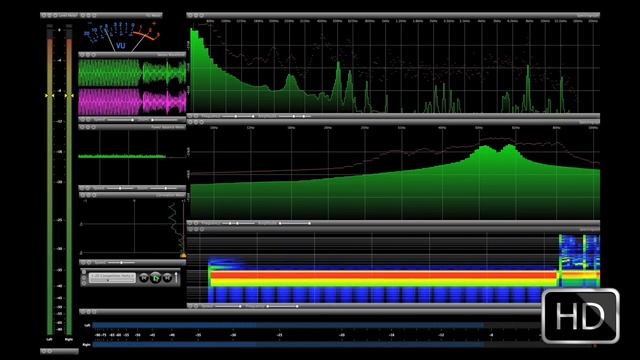Viewport: 640px width, 360px height.
Task: Click second header button of VU Meter panel
Action: coord(88,15)
